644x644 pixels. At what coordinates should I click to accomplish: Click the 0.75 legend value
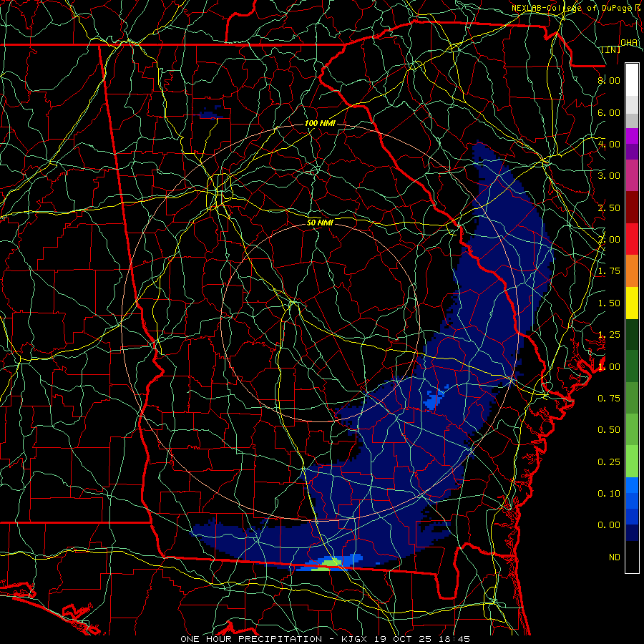point(609,399)
